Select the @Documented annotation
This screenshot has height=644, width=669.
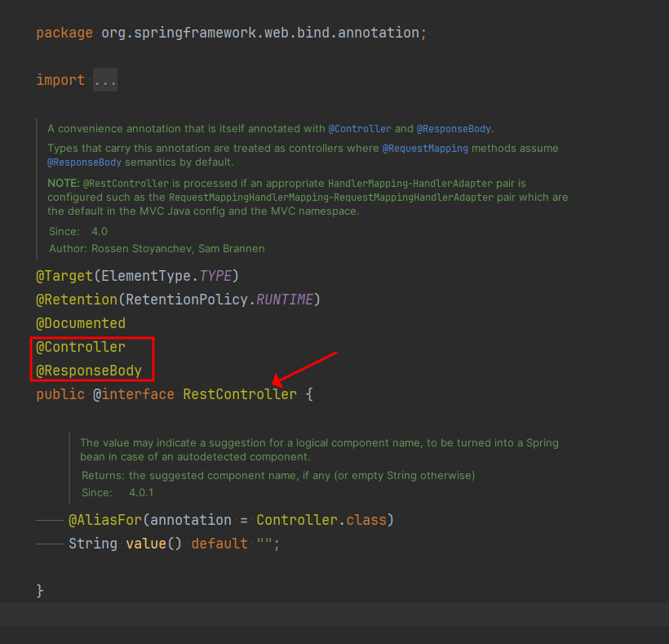point(81,323)
